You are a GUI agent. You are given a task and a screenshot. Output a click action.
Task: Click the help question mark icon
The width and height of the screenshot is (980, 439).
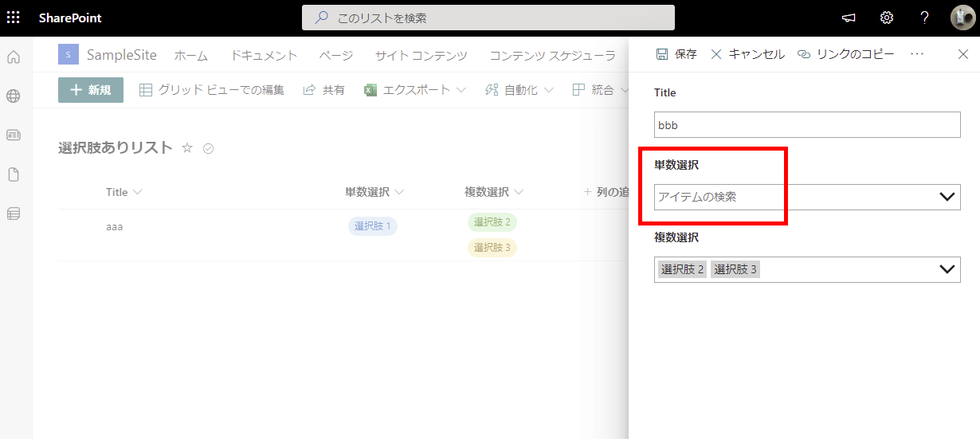924,18
